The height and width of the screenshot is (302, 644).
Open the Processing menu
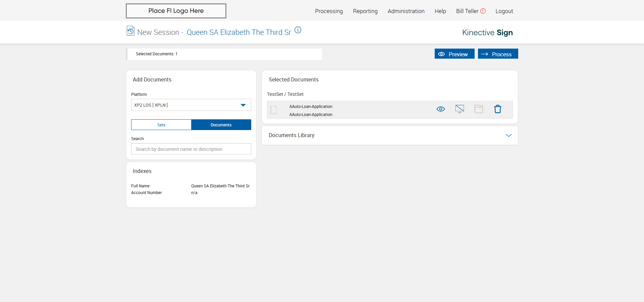coord(329,11)
